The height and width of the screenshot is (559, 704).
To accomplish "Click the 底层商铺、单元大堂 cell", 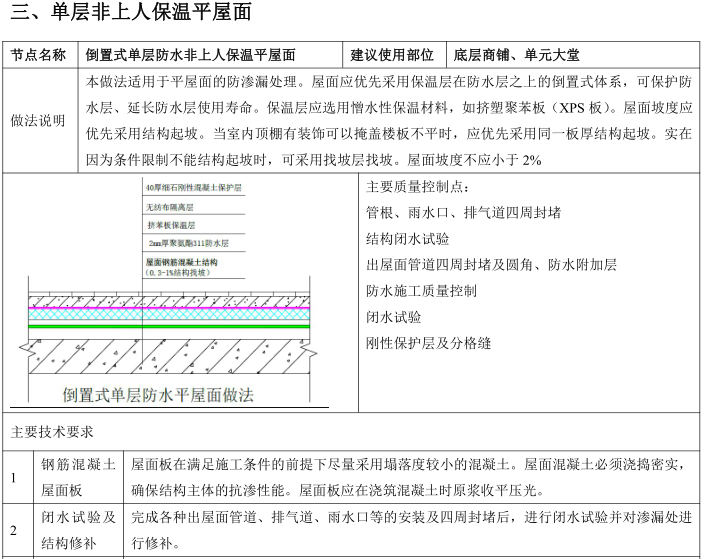I will (x=516, y=56).
